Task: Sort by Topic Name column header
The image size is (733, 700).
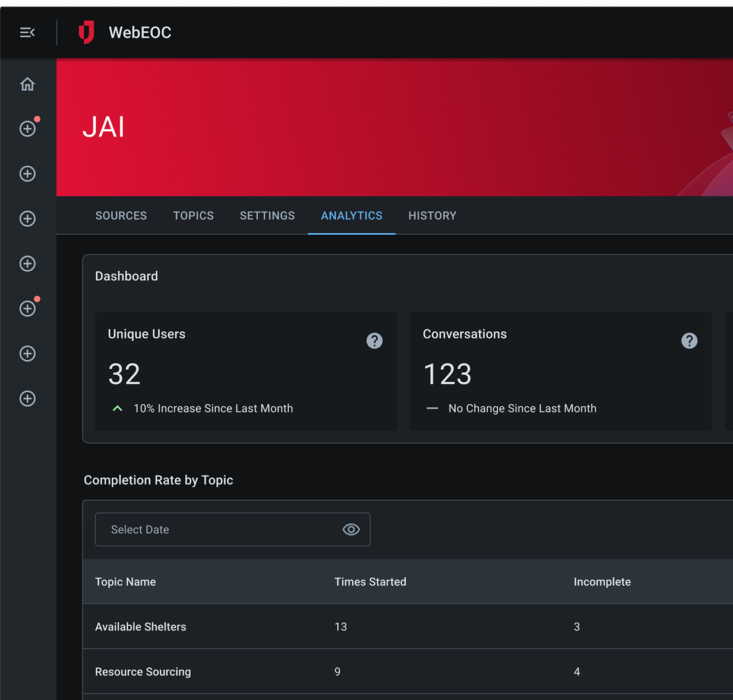Action: click(125, 582)
